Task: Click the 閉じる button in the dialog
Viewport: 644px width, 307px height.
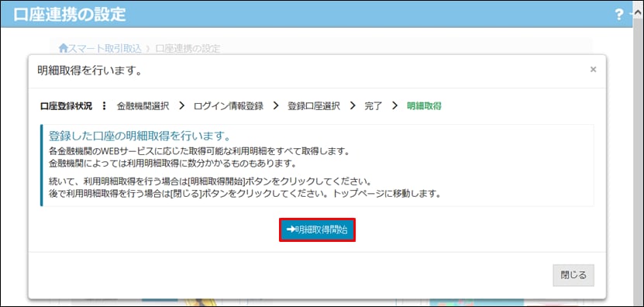Action: pos(573,275)
